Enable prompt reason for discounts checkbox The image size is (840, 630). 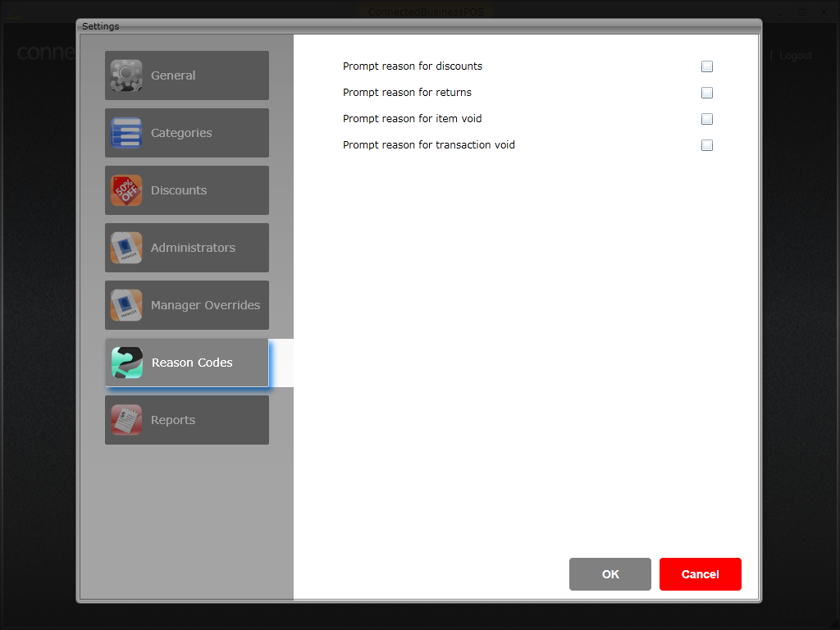tap(707, 66)
